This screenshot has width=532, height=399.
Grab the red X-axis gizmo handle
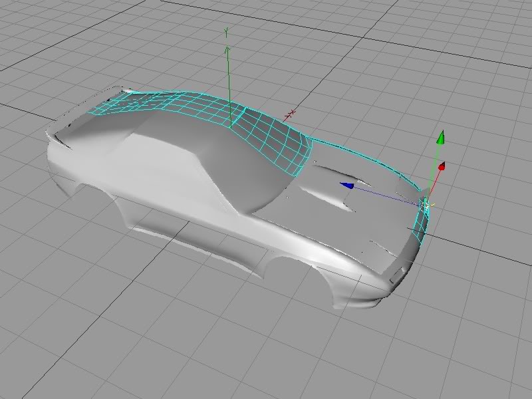(441, 166)
